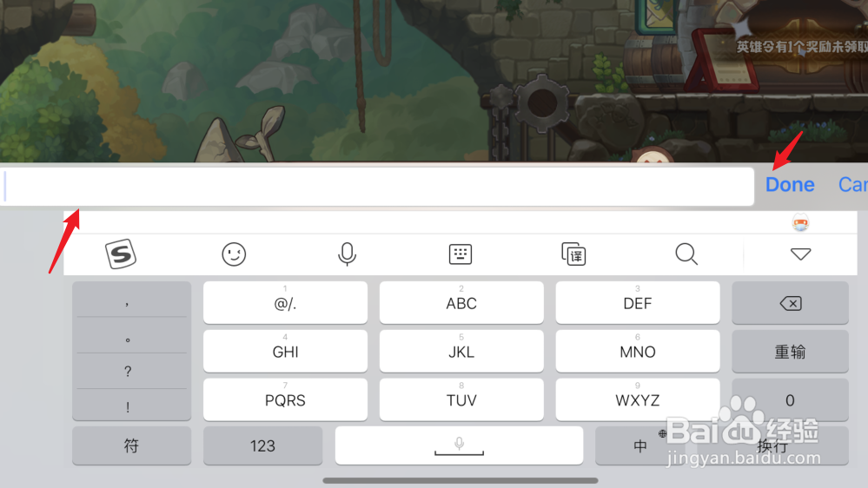Tap the Done button
Screen dimensions: 868x488
tap(790, 184)
